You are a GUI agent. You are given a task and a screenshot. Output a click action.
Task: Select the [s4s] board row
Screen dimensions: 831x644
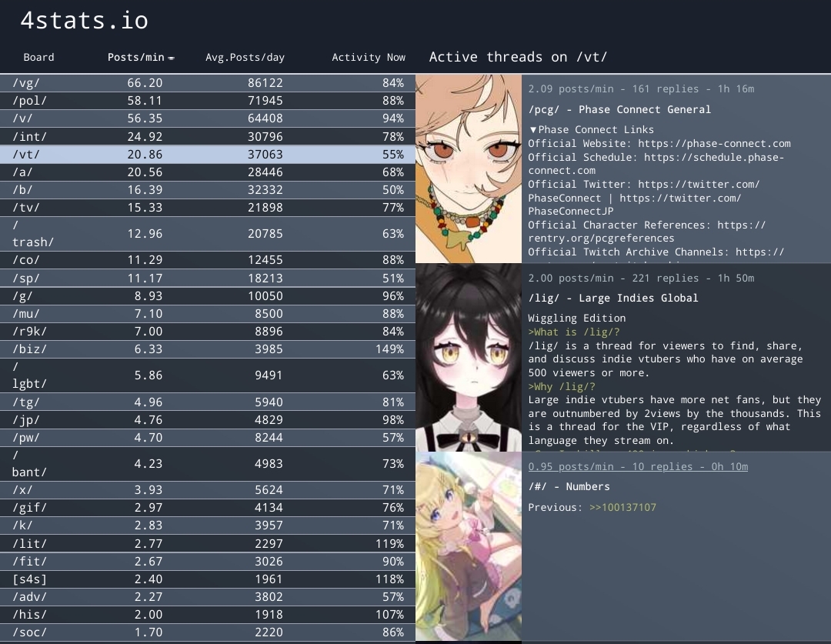point(208,579)
